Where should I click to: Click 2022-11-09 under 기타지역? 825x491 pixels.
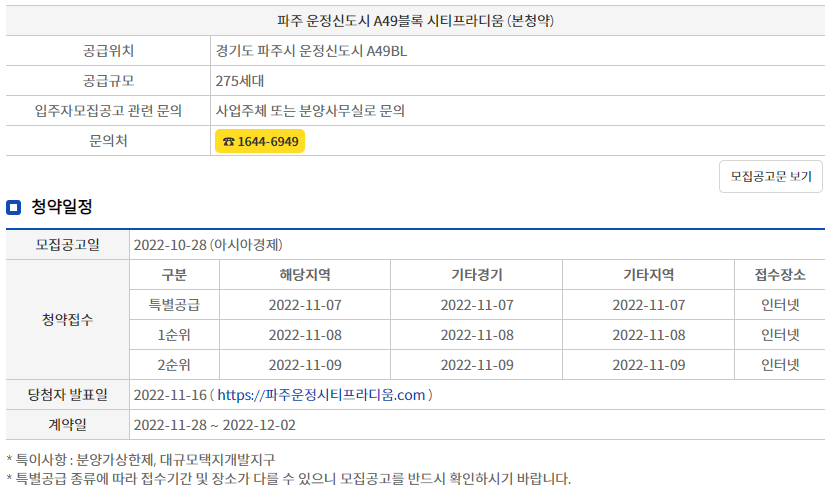(649, 365)
